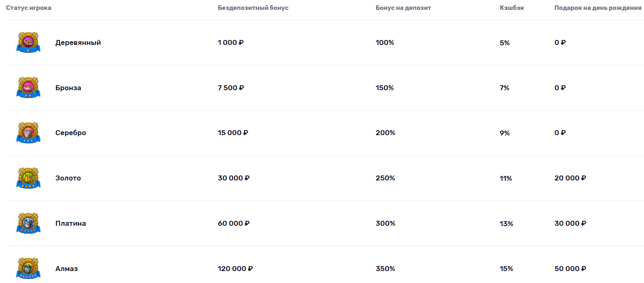Screen dimensions: 644x283
Task: Click the Бронза status badge icon
Action: point(28,88)
